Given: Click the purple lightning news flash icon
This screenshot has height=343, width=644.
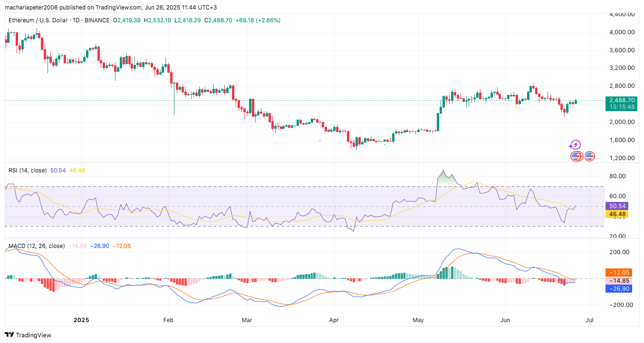Looking at the screenshot, I should [x=575, y=145].
